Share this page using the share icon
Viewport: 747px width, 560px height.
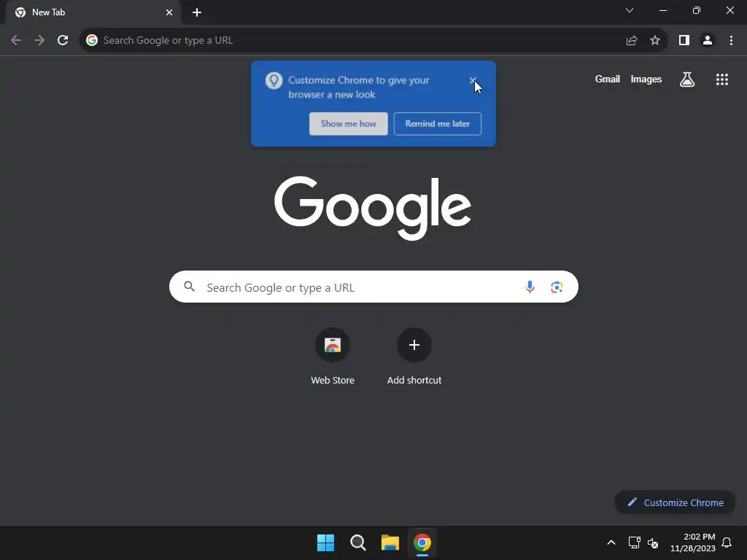click(x=632, y=41)
